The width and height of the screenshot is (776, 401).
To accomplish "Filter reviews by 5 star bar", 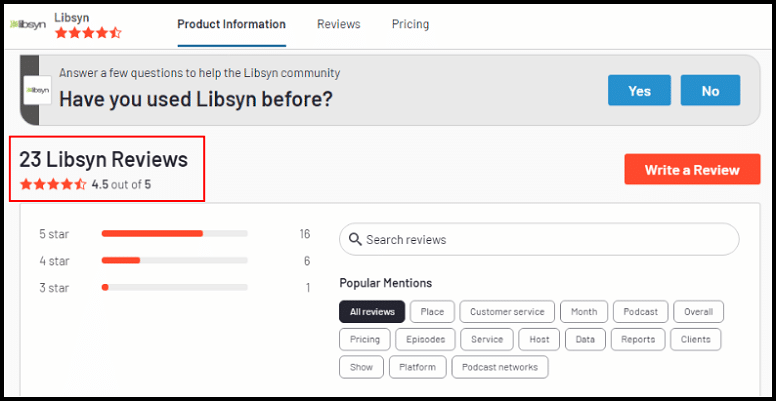I will click(x=175, y=234).
